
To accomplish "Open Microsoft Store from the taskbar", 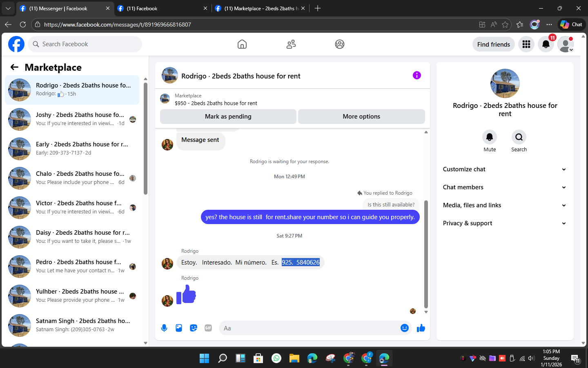I will click(258, 358).
